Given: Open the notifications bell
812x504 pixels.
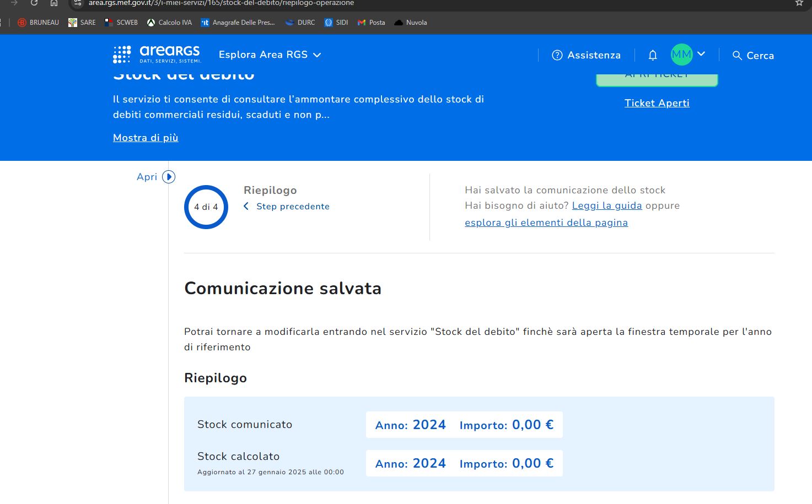Looking at the screenshot, I should [x=653, y=55].
